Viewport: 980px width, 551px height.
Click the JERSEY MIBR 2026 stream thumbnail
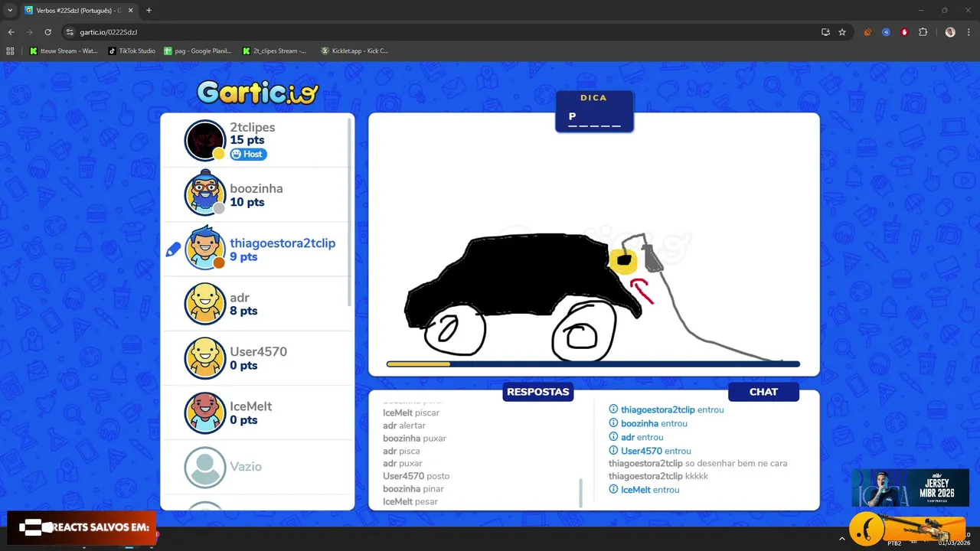point(910,487)
